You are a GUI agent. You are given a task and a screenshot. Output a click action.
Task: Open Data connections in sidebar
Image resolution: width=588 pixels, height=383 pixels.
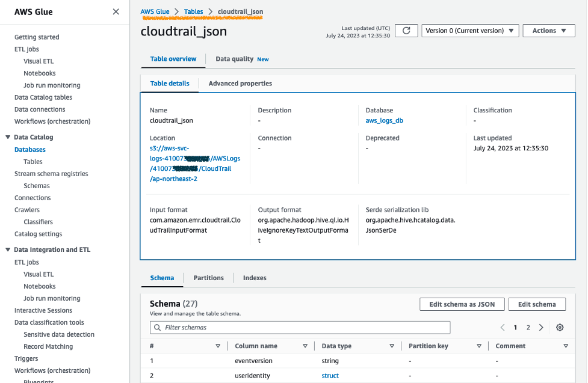(x=40, y=109)
